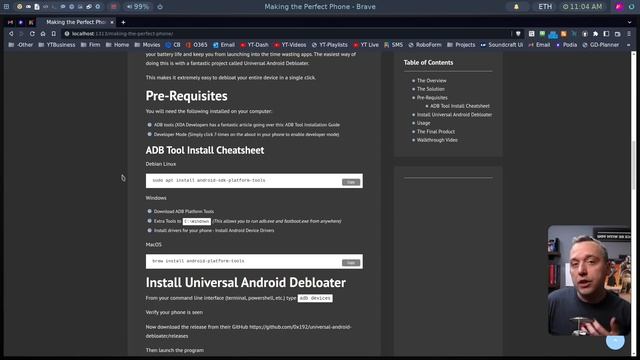This screenshot has height=360, width=640.
Task: Click the blue scroll-to-top button
Action: [x=615, y=341]
